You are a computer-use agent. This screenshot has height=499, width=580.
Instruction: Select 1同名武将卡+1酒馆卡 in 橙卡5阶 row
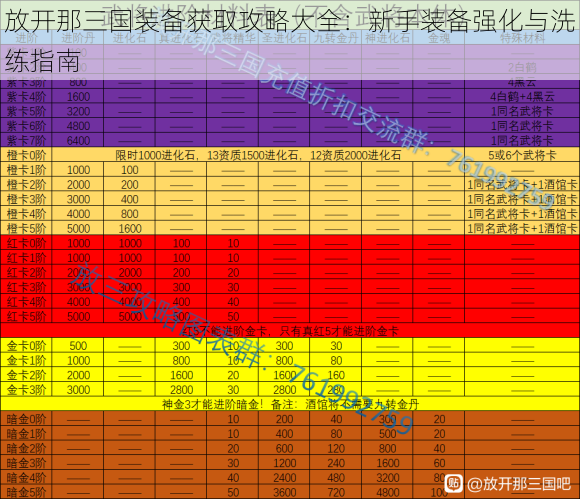click(522, 229)
